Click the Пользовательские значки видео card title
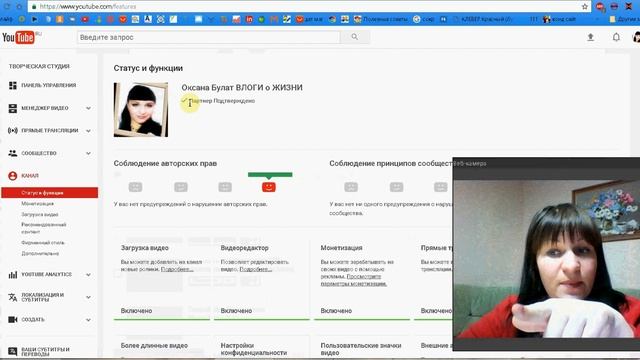 [x=361, y=349]
